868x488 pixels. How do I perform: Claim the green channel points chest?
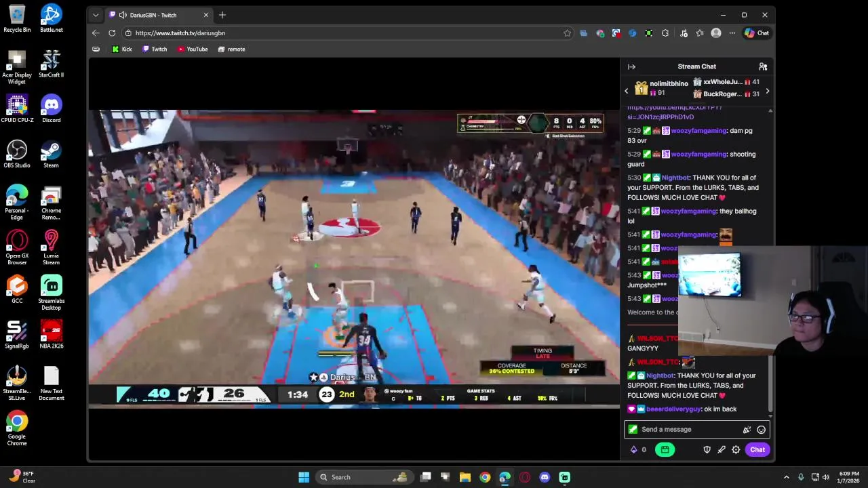[x=665, y=449]
